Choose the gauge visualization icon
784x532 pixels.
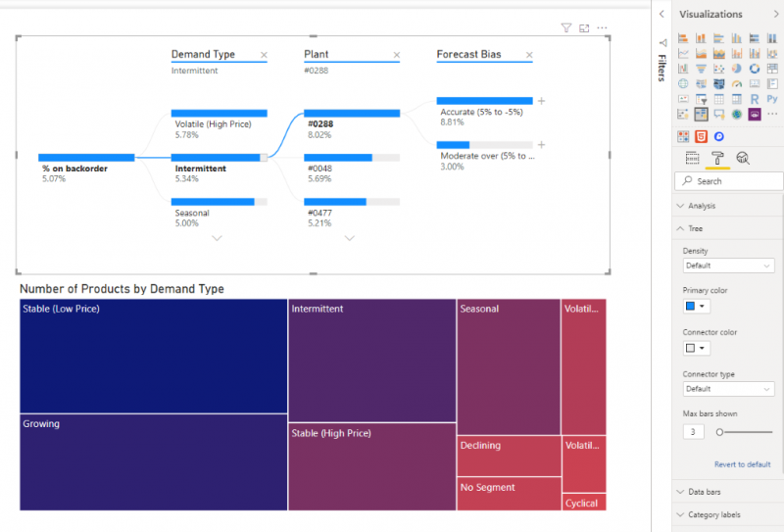(737, 83)
